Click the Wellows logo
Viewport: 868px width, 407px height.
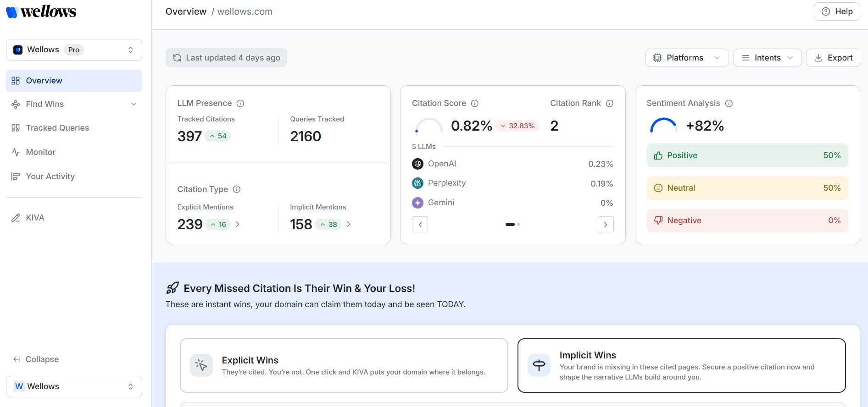[x=41, y=12]
